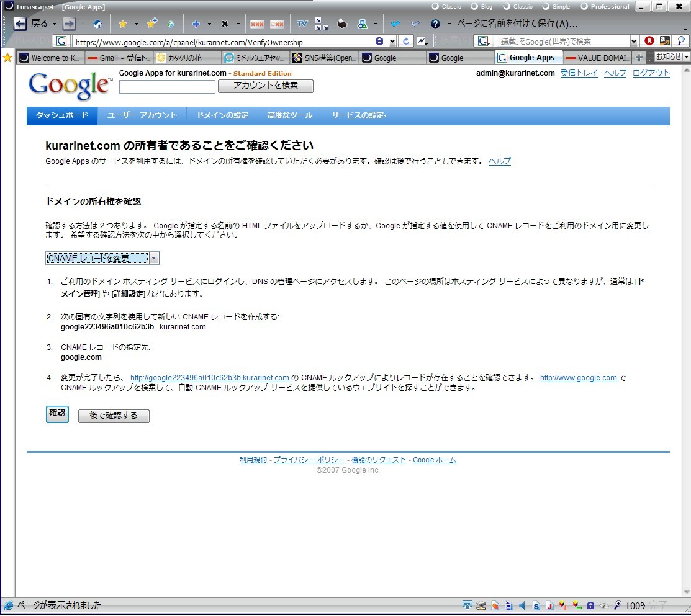Screen dimensions: 691x616
Task: Open the Favorites star icon in the toolbar
Action: click(x=123, y=24)
